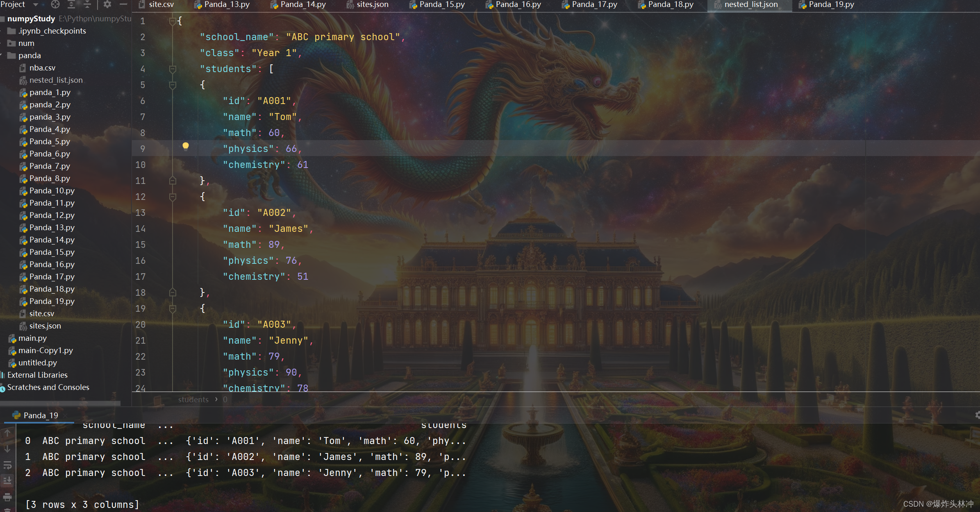Click the intention lightbulb on line 9

click(x=186, y=147)
